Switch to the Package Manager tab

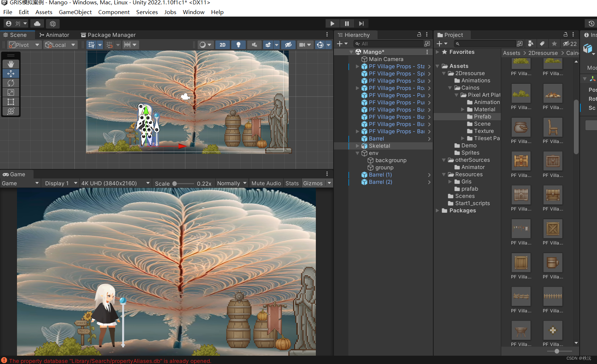point(108,35)
